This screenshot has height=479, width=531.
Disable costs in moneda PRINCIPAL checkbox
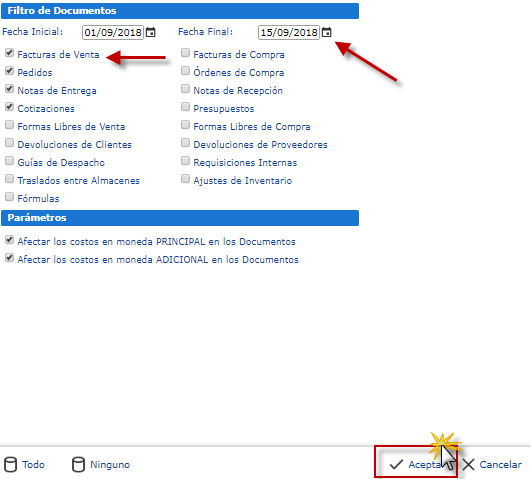coord(9,240)
